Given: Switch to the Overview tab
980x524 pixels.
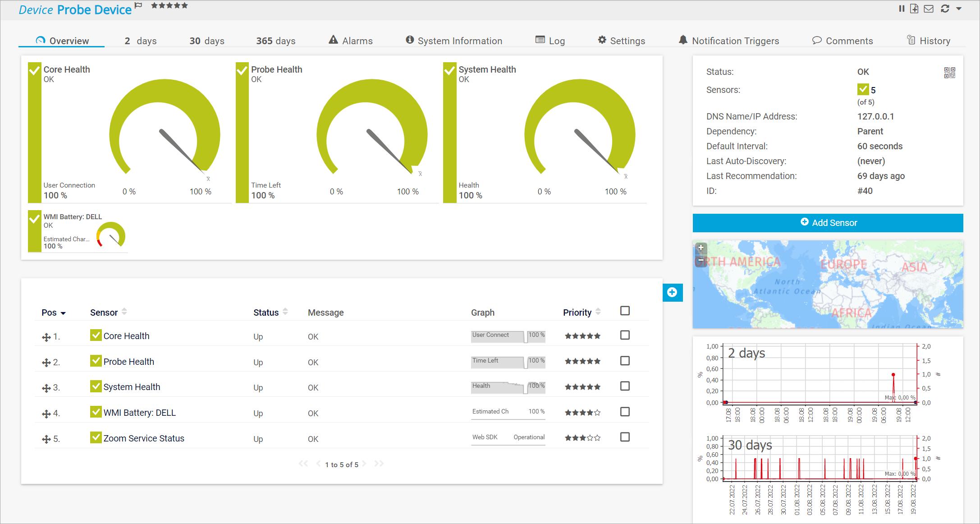Looking at the screenshot, I should click(62, 41).
